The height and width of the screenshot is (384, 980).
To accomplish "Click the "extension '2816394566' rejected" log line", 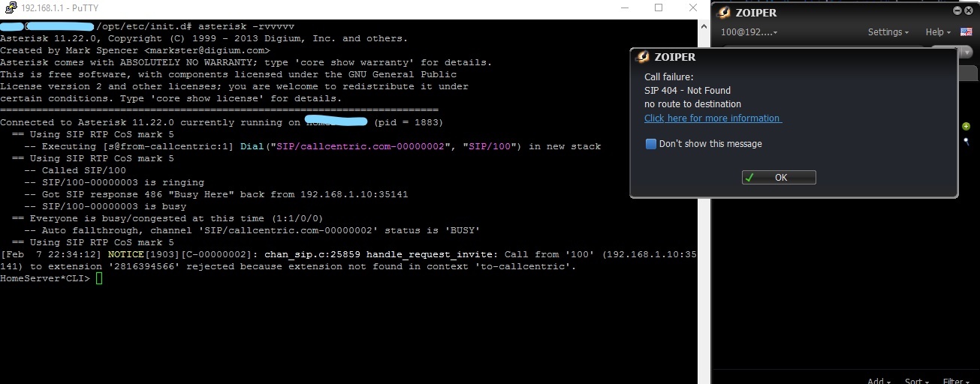I will (x=288, y=266).
